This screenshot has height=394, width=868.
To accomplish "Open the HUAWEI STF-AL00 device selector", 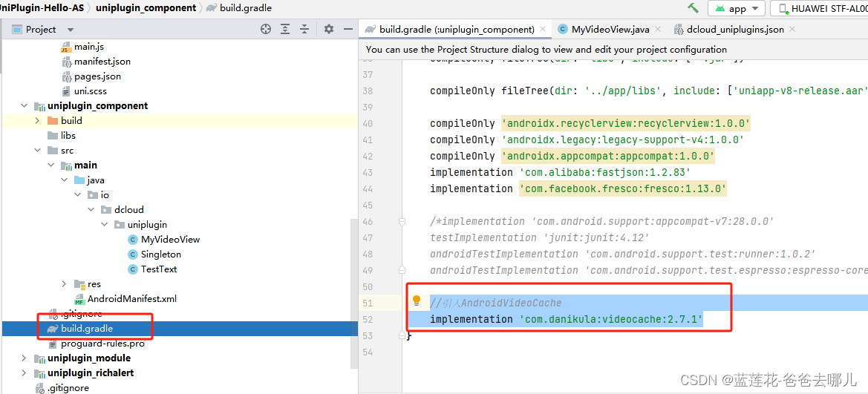I will click(x=819, y=8).
